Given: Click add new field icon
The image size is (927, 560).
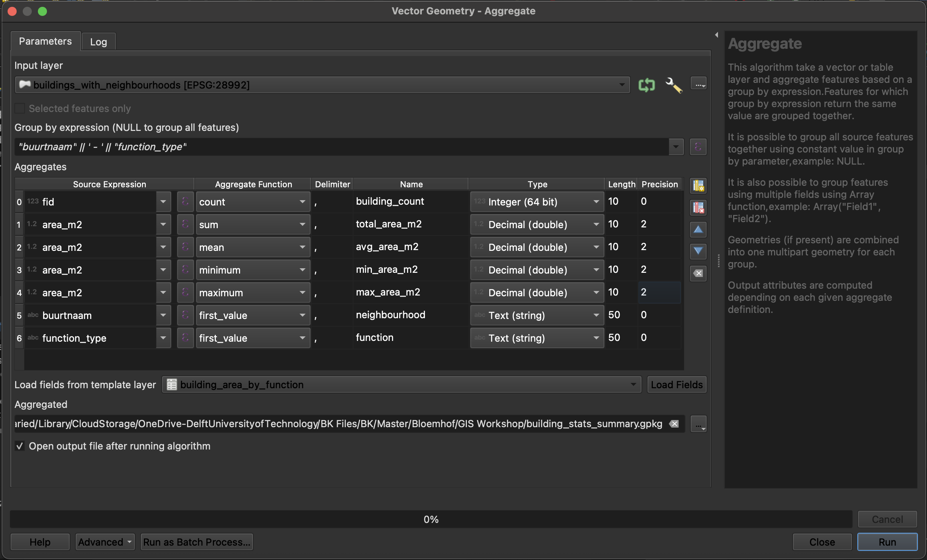Looking at the screenshot, I should (698, 186).
